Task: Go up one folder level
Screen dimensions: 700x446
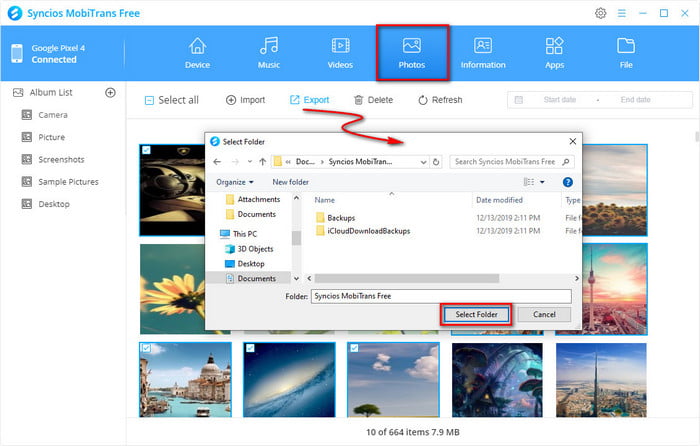Action: [262, 162]
